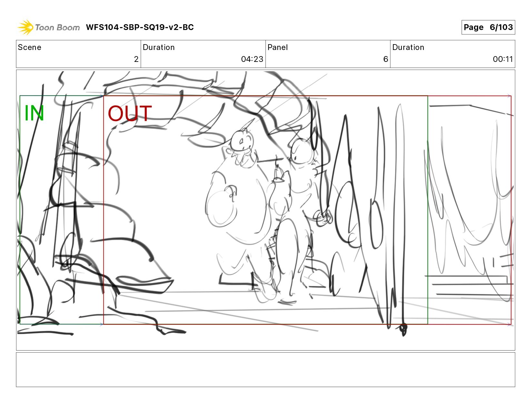The height and width of the screenshot is (411, 532).
Task: Click the Page 6/103 indicator
Action: (x=488, y=27)
